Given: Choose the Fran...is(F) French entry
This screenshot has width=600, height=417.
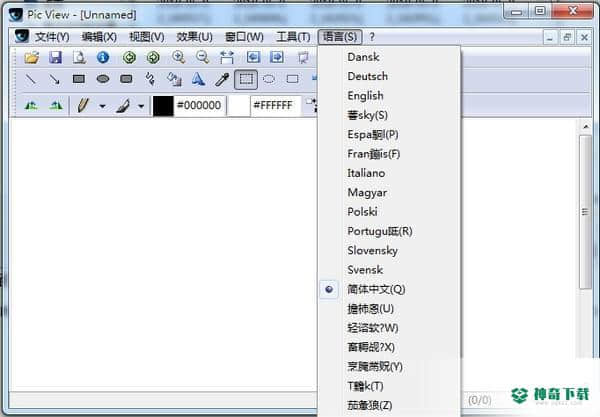Looking at the screenshot, I should 389,154.
